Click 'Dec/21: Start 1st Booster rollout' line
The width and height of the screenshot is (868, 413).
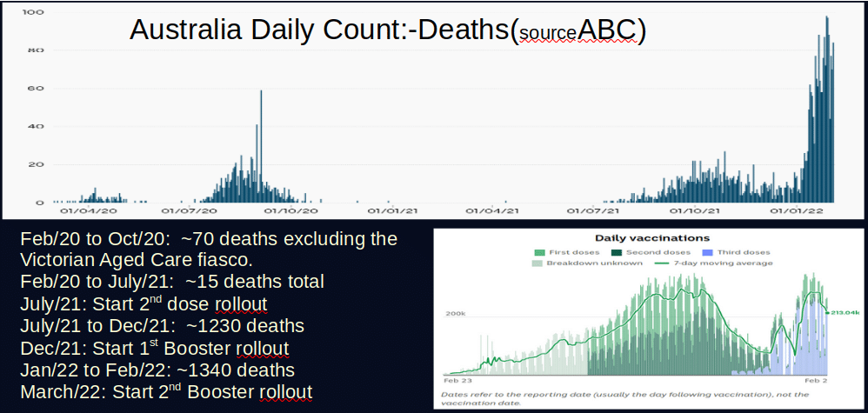[x=155, y=349]
